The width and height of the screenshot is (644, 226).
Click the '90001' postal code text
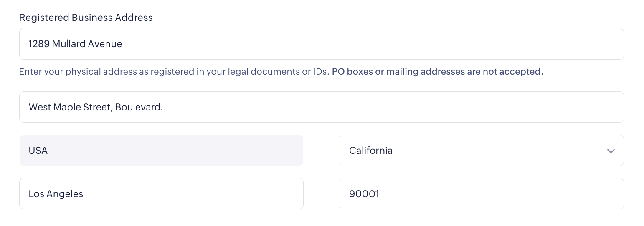click(x=364, y=194)
